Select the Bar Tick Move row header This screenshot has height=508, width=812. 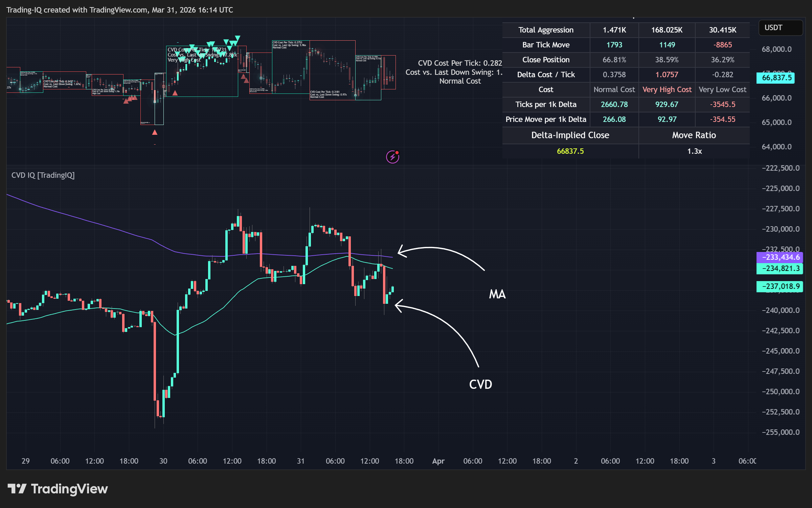coord(546,45)
